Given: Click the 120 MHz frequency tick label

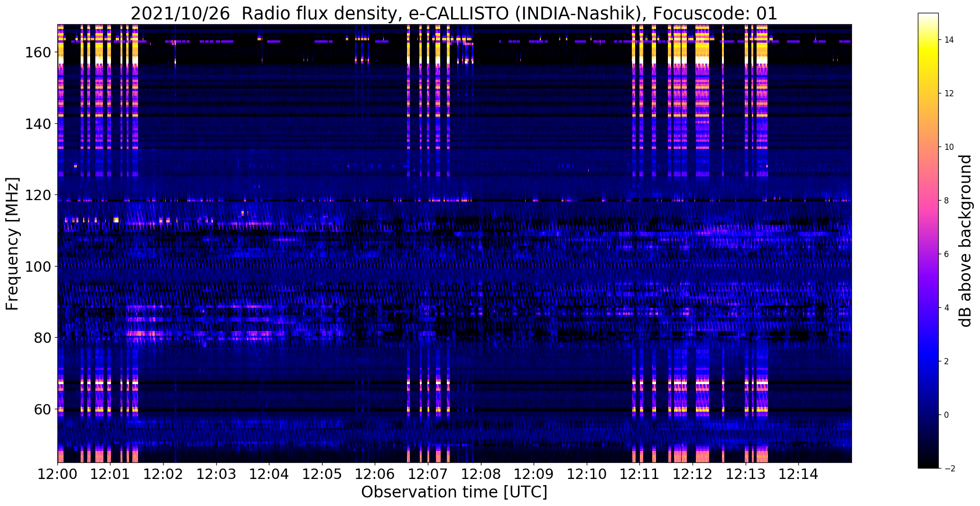Looking at the screenshot, I should pyautogui.click(x=37, y=195).
